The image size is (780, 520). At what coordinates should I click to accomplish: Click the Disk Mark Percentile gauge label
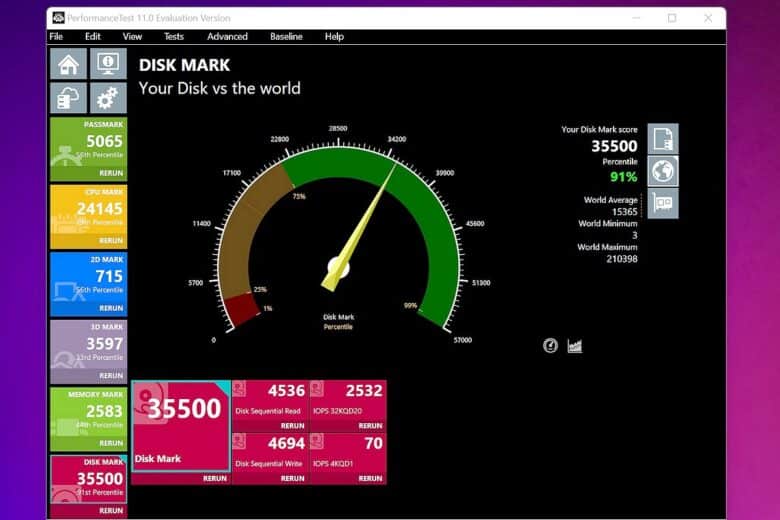tap(338, 322)
